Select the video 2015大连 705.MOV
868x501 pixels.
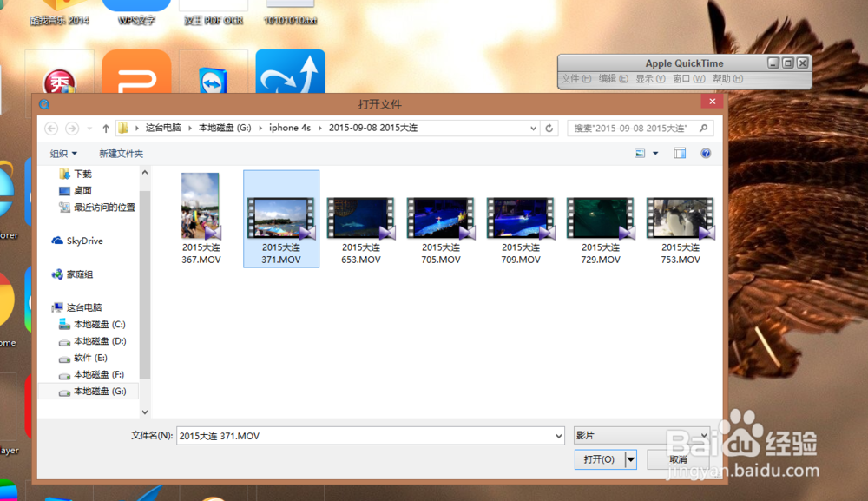coord(441,232)
